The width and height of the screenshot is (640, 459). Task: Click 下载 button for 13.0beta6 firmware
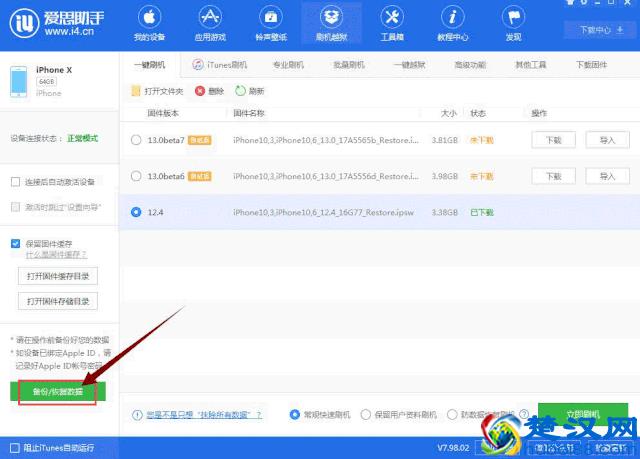point(553,176)
